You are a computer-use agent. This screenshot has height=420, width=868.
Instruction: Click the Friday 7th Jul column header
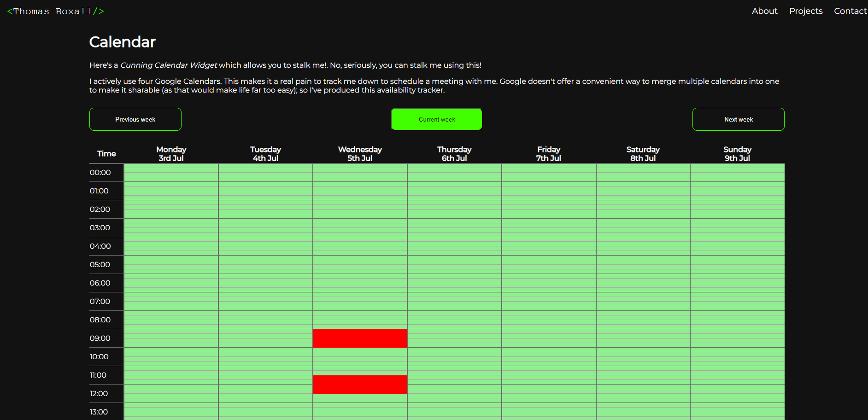click(x=548, y=154)
